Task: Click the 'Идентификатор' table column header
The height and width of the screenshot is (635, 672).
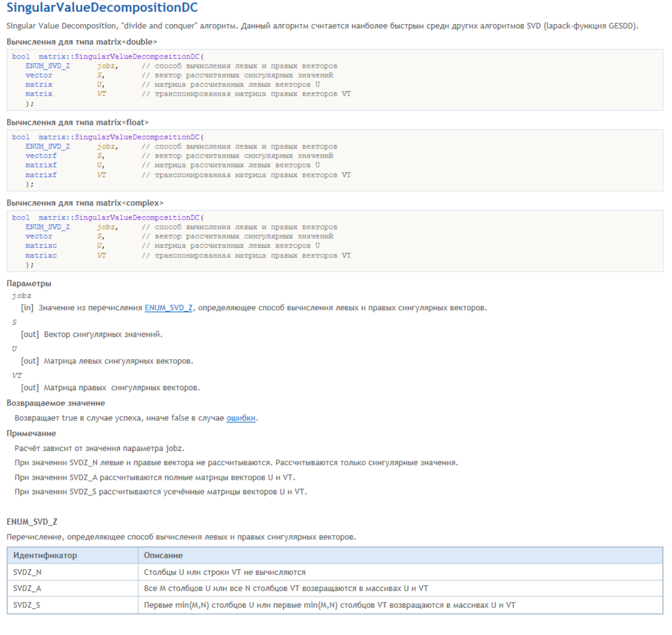Action: [x=45, y=556]
